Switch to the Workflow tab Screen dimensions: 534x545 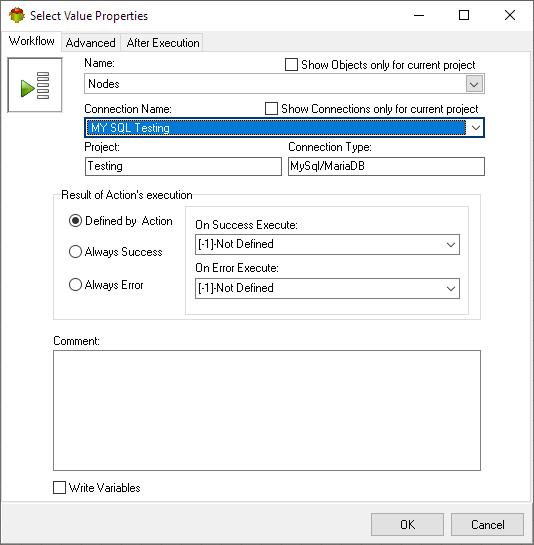point(31,41)
